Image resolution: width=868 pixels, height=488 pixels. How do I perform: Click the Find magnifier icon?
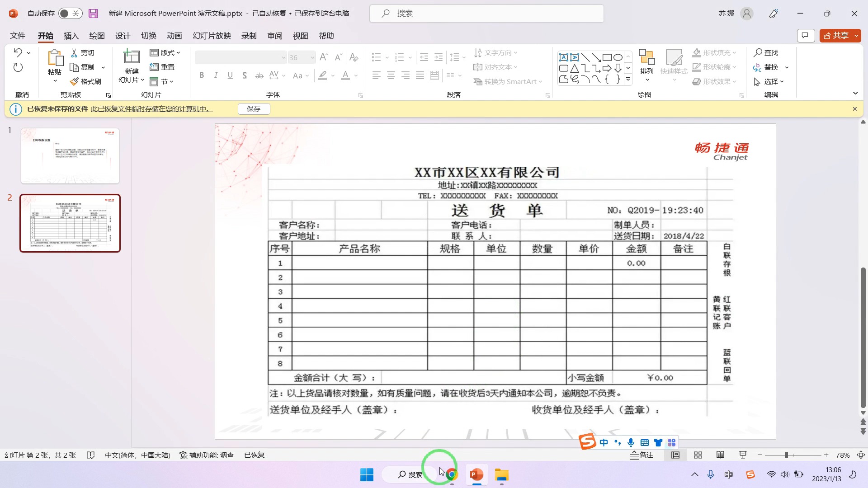(x=758, y=53)
